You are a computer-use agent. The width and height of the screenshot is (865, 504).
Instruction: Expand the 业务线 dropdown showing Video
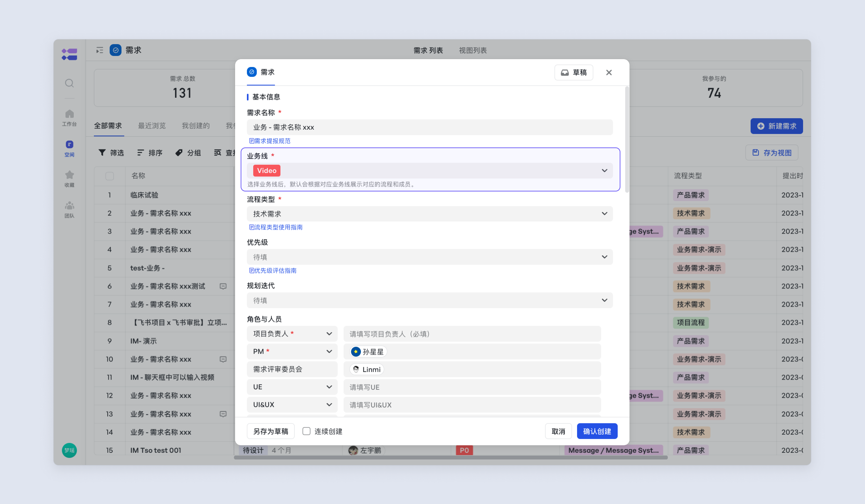coord(430,170)
